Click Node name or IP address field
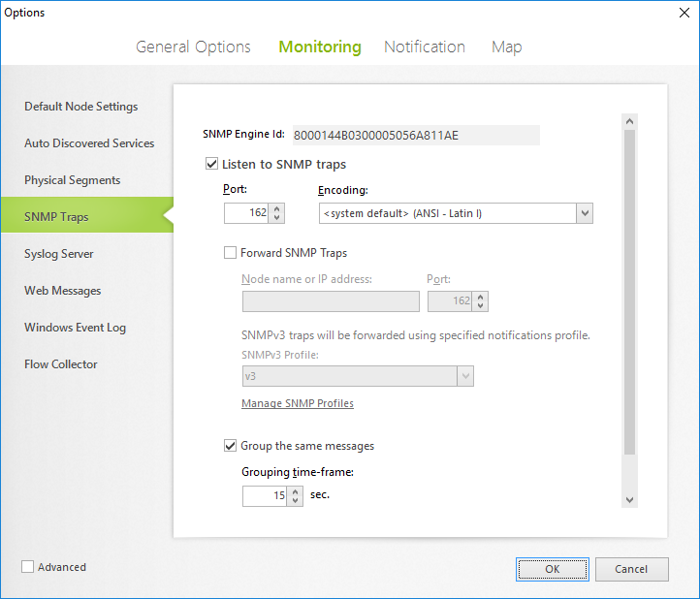 (x=331, y=301)
